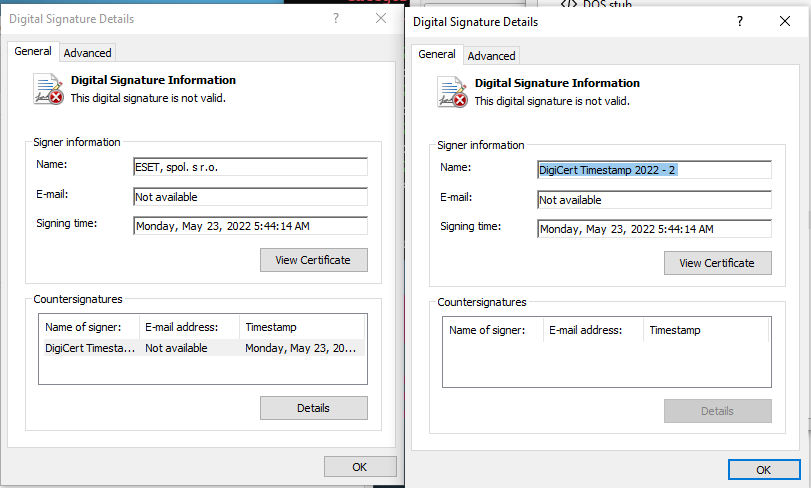
Task: Click E-mail field in right dialog
Action: 654,200
